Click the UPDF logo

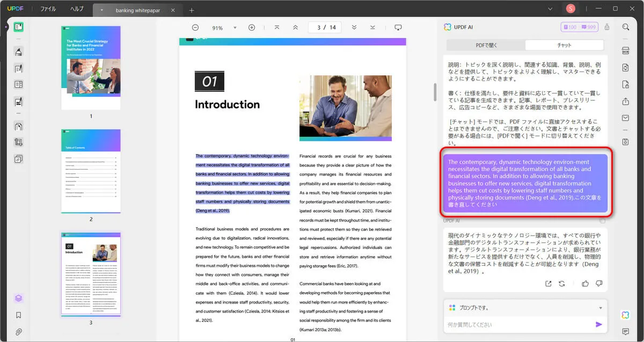[x=16, y=9]
